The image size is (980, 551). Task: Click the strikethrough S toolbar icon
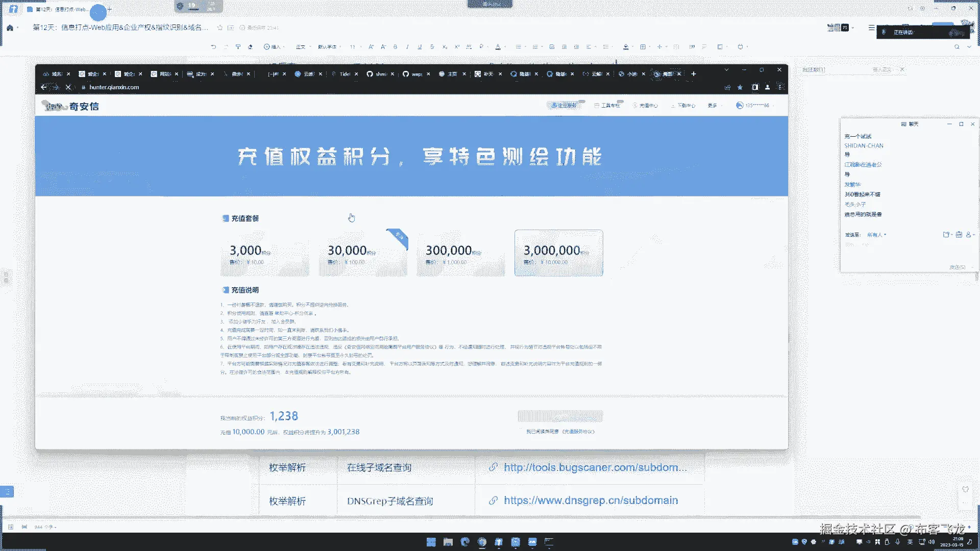point(432,47)
